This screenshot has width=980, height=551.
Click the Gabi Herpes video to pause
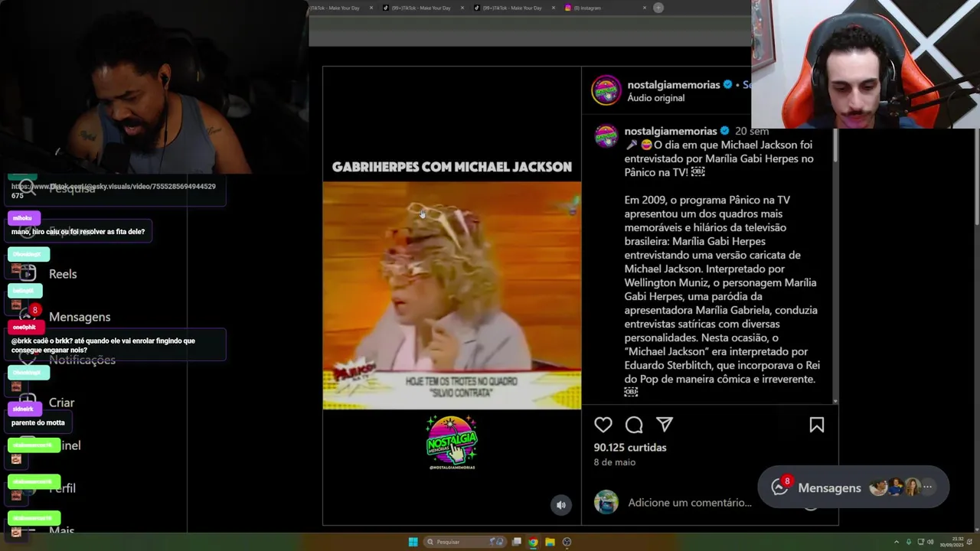click(x=452, y=295)
